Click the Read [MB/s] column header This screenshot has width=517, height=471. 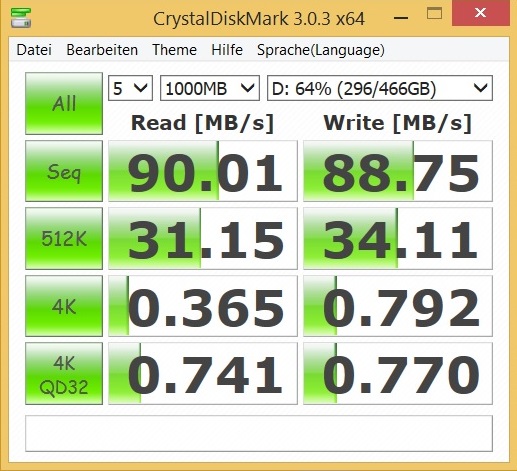(x=202, y=123)
